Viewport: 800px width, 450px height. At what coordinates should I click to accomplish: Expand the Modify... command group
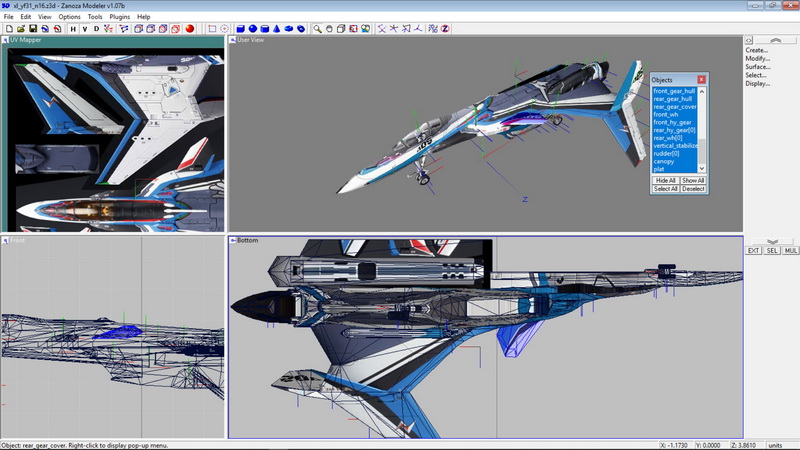[758, 59]
